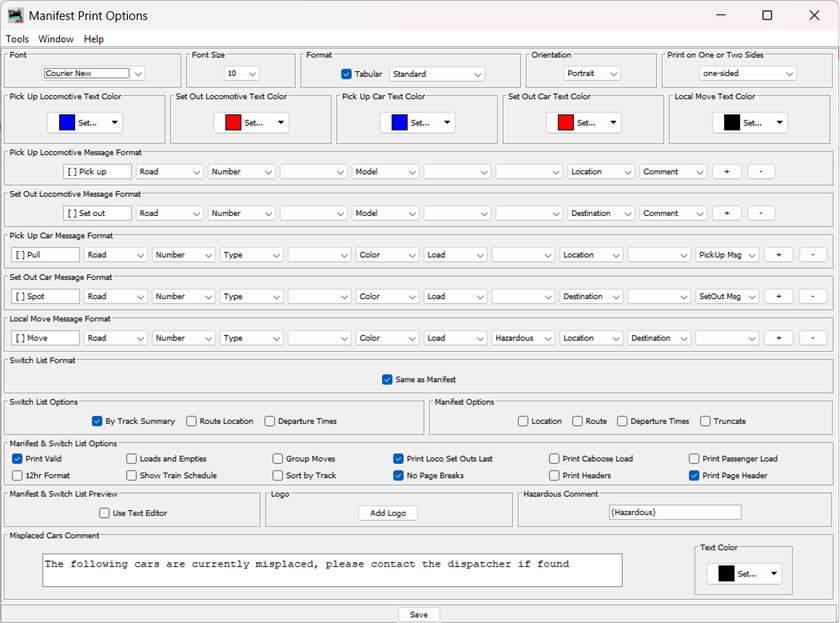Viewport: 840px width, 623px height.
Task: Click the Save button
Action: (419, 615)
